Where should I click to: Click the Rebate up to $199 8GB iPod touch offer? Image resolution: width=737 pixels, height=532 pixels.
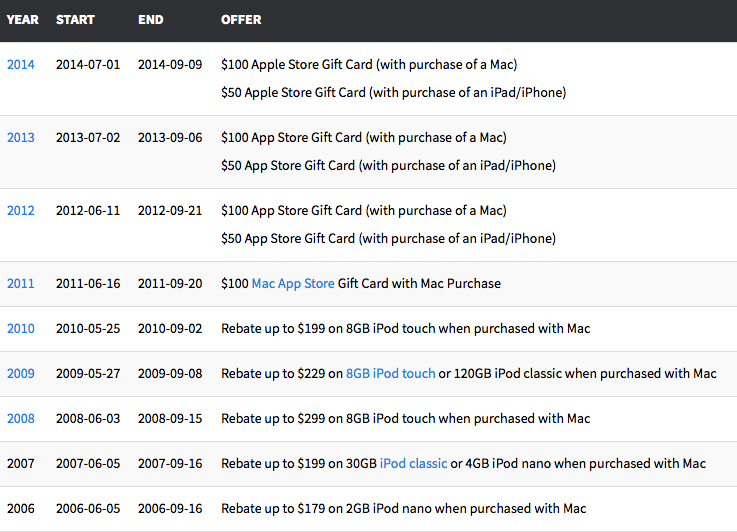406,328
